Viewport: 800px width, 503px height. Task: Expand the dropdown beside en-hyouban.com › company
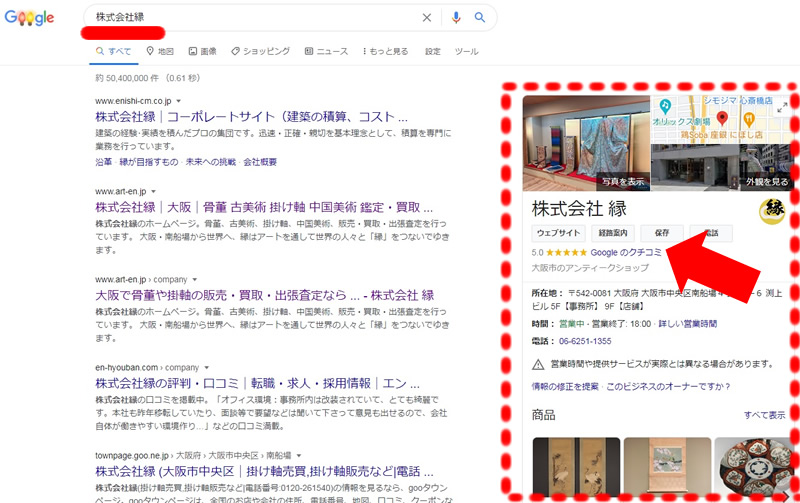coord(207,368)
